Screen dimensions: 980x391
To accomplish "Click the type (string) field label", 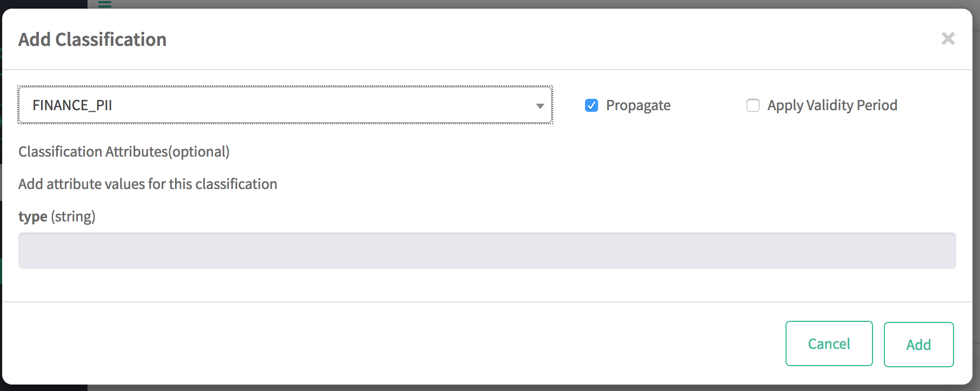I will tap(57, 217).
